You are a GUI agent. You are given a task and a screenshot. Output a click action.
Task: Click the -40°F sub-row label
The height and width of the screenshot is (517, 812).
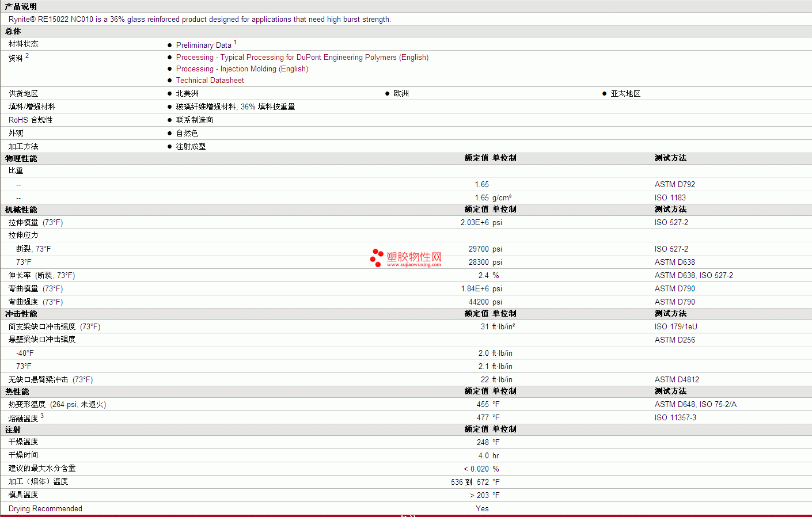pos(25,353)
